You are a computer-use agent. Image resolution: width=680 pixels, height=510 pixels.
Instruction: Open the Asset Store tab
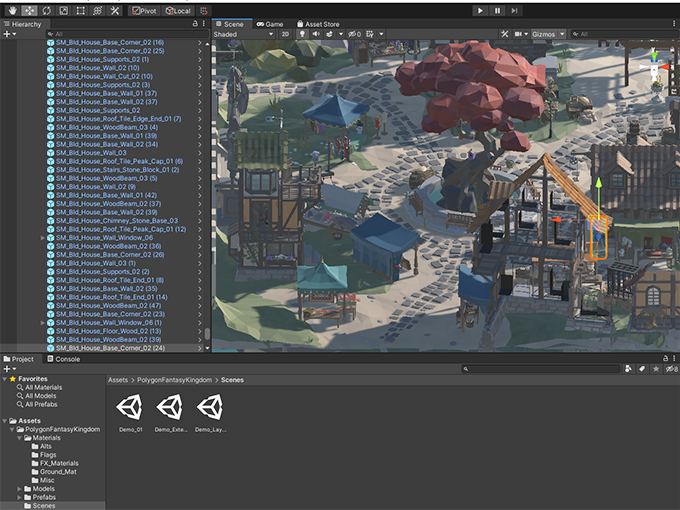(x=318, y=24)
